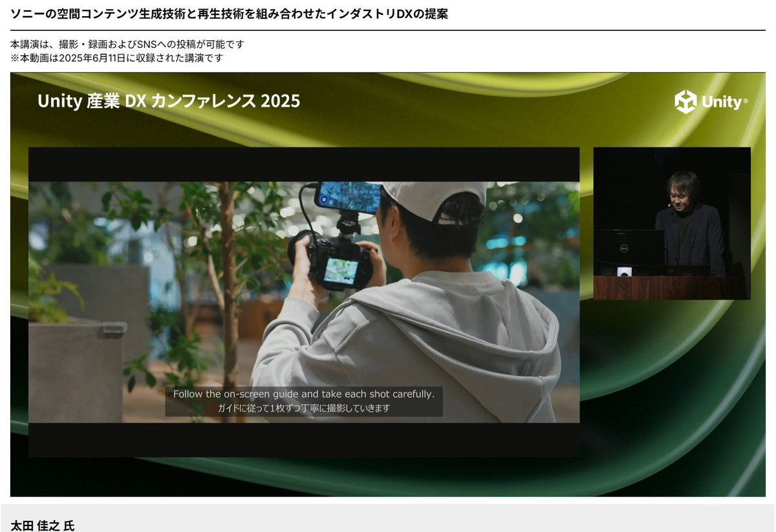Click the text "Unity 産業 DX カンファレンス 2025"
This screenshot has width=776, height=532.
[169, 101]
